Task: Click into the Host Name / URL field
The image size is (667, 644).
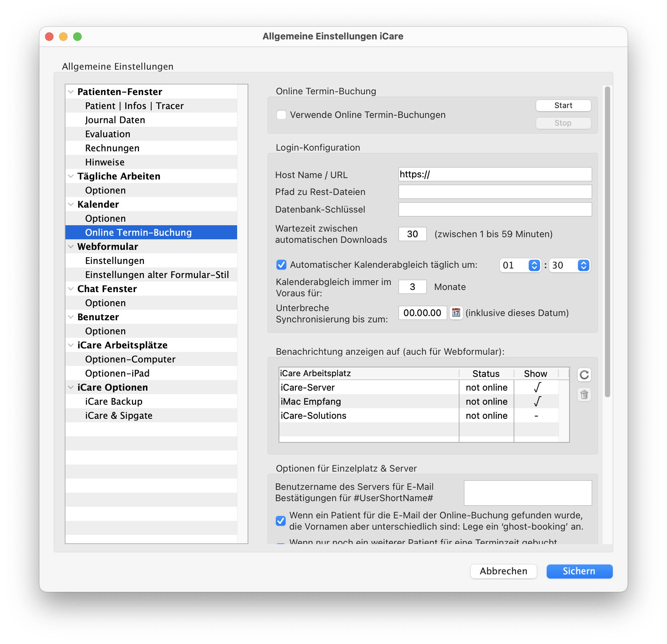Action: pos(495,175)
